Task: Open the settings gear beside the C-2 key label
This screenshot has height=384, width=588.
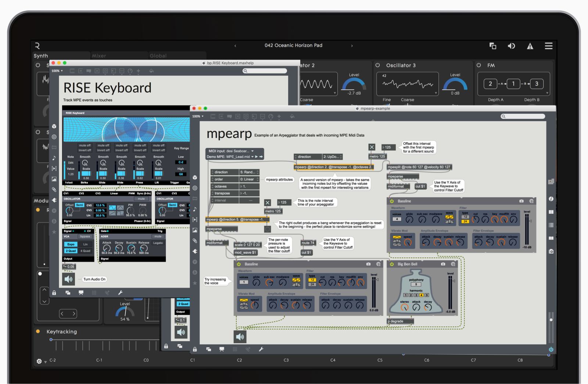Action: 39,361
